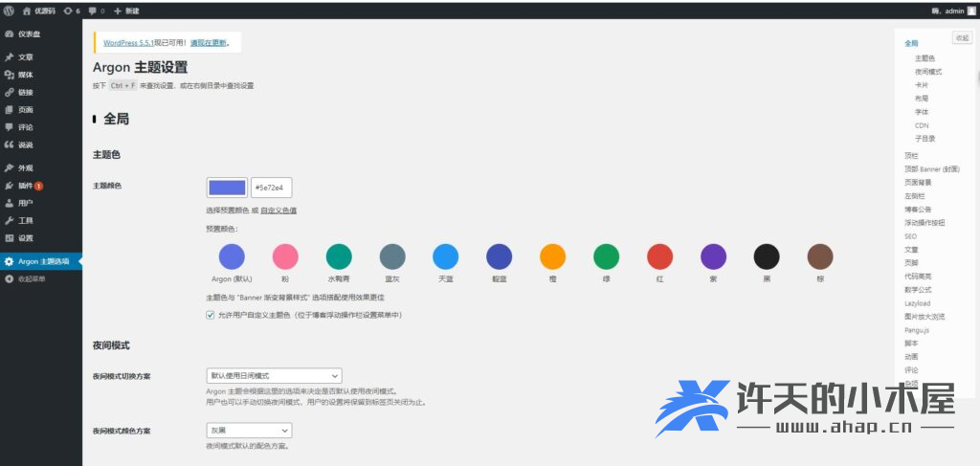Image resolution: width=980 pixels, height=466 pixels.
Task: Jump to 全局 in the contents panel
Action: pos(911,43)
